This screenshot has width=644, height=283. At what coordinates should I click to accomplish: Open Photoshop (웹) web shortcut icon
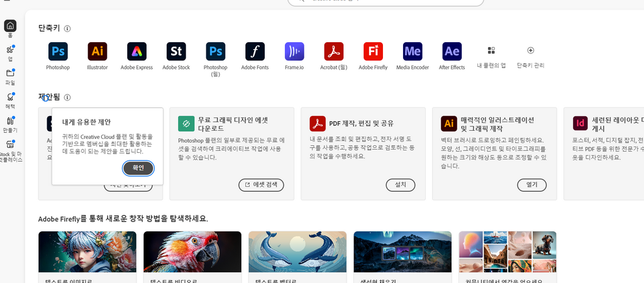(x=216, y=52)
